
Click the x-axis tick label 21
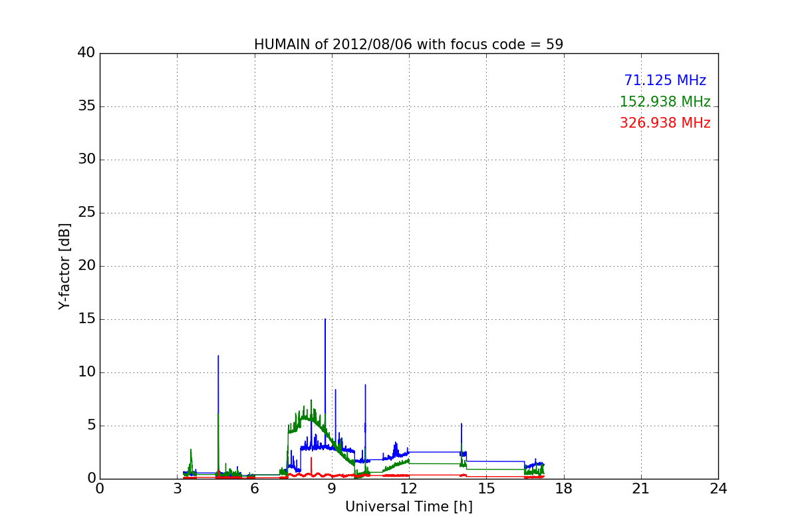click(x=641, y=489)
